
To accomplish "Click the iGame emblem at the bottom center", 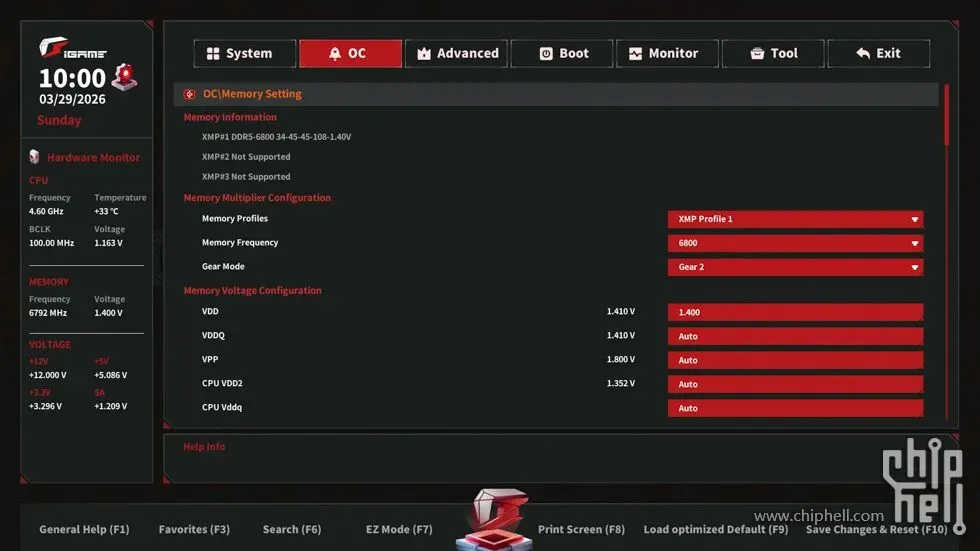I will click(x=495, y=519).
